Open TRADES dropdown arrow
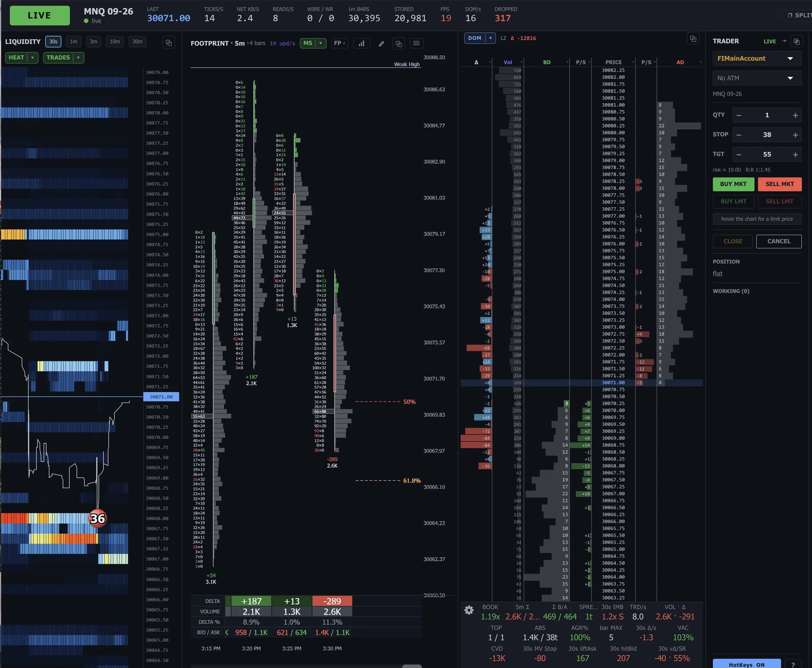The height and width of the screenshot is (668, 812). [x=78, y=58]
